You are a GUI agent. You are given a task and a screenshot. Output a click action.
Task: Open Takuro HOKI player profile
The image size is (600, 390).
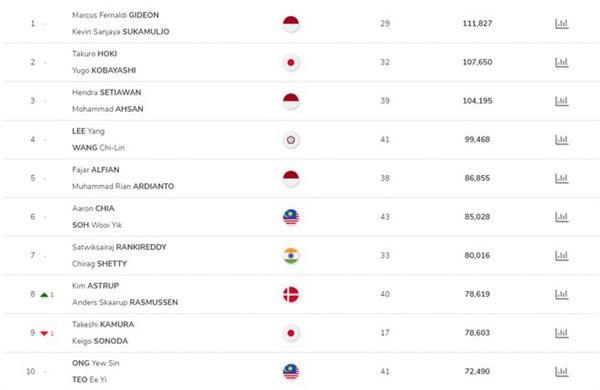[95, 54]
